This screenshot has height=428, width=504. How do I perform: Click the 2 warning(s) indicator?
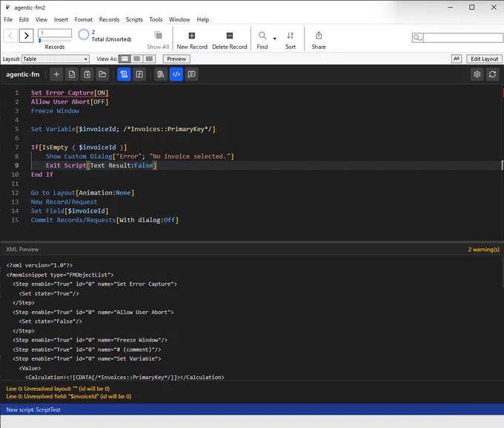(483, 250)
